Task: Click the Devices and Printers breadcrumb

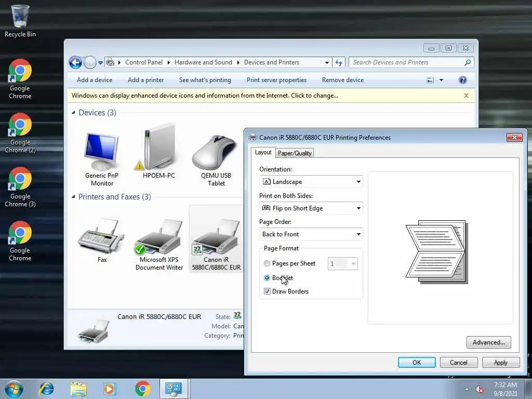Action: tap(271, 62)
